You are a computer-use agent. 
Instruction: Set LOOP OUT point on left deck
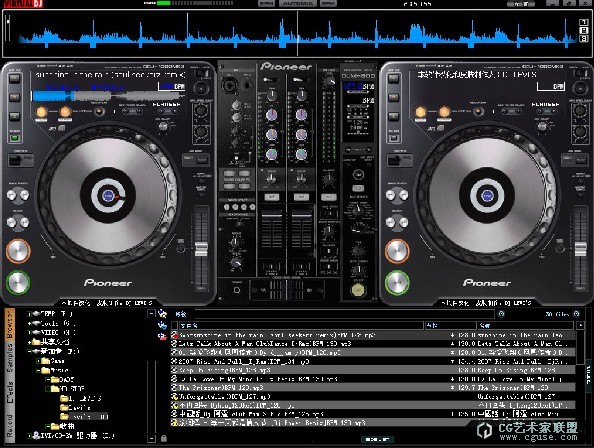(65, 112)
